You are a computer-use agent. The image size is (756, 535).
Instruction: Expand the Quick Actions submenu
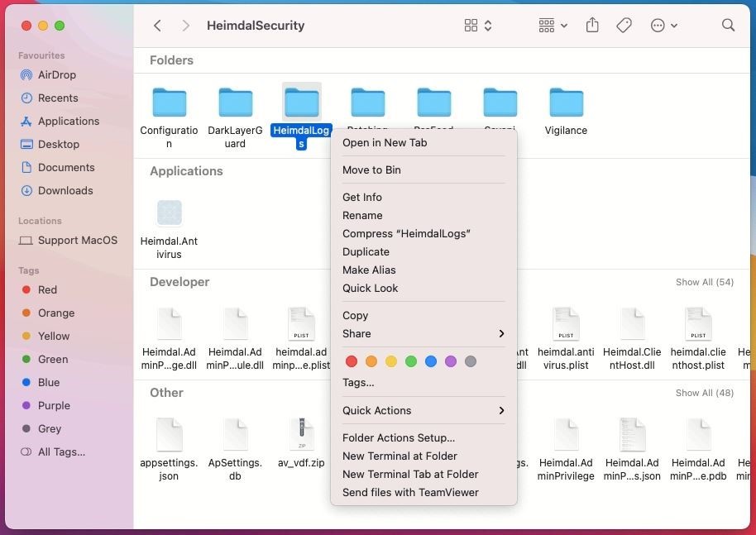pyautogui.click(x=423, y=411)
